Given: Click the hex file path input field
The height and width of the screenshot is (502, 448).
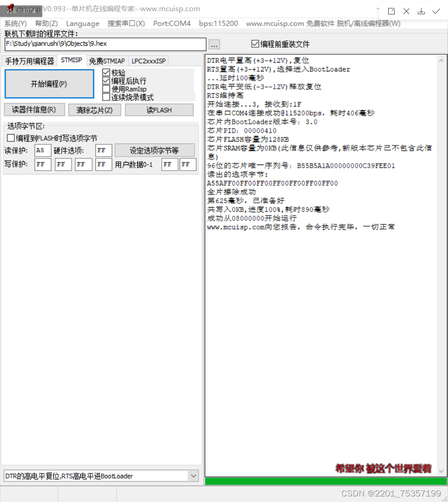Looking at the screenshot, I should point(105,44).
